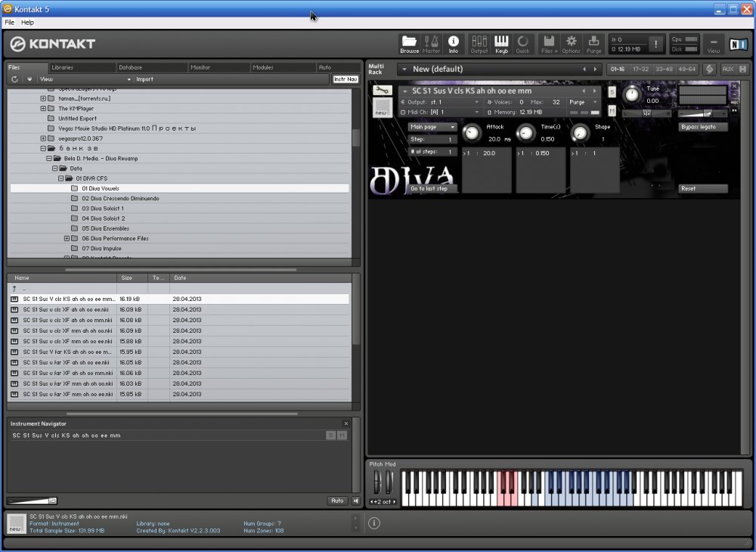Collapse the 01 DIVA CFS folder
The image size is (756, 552).
coord(60,178)
